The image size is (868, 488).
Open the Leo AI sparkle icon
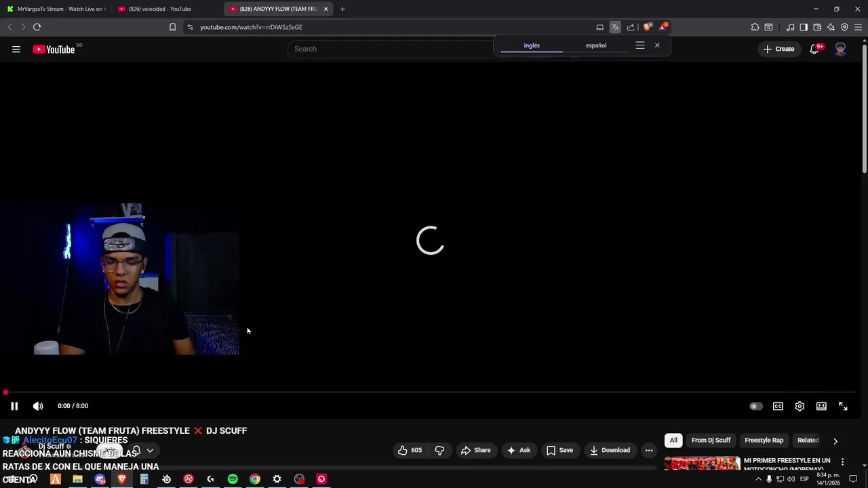[x=831, y=27]
